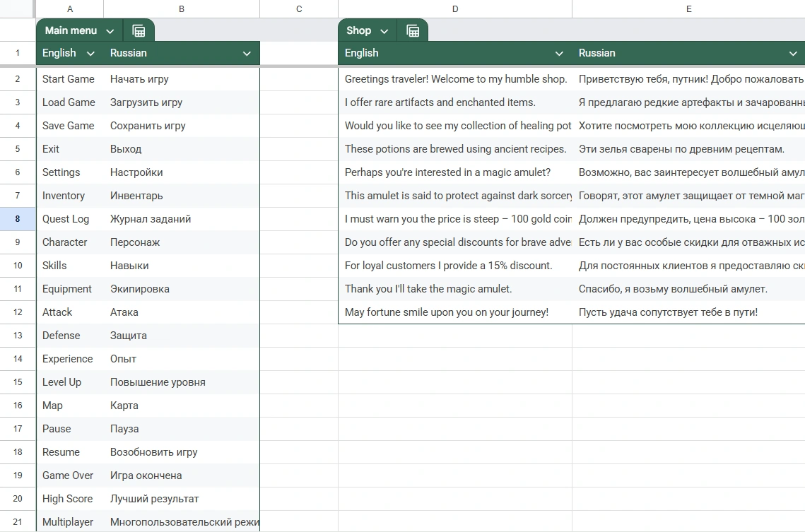Select column A header
Image resolution: width=805 pixels, height=532 pixels.
(70, 8)
